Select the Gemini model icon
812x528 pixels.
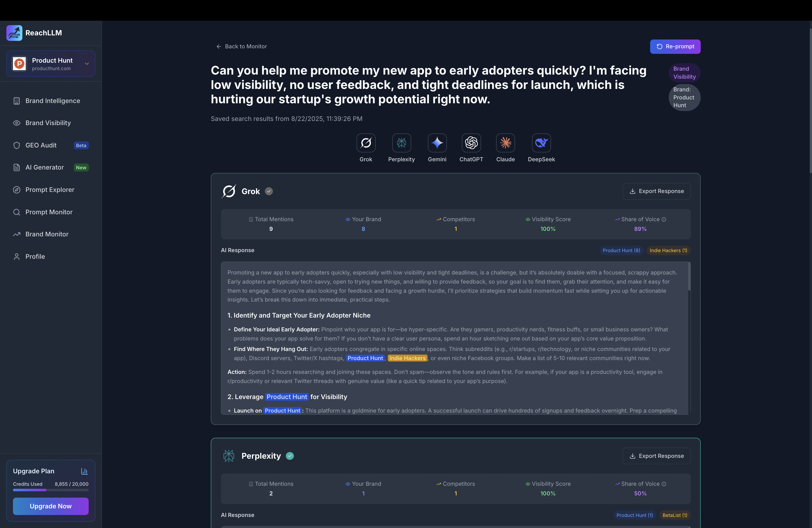click(x=437, y=142)
